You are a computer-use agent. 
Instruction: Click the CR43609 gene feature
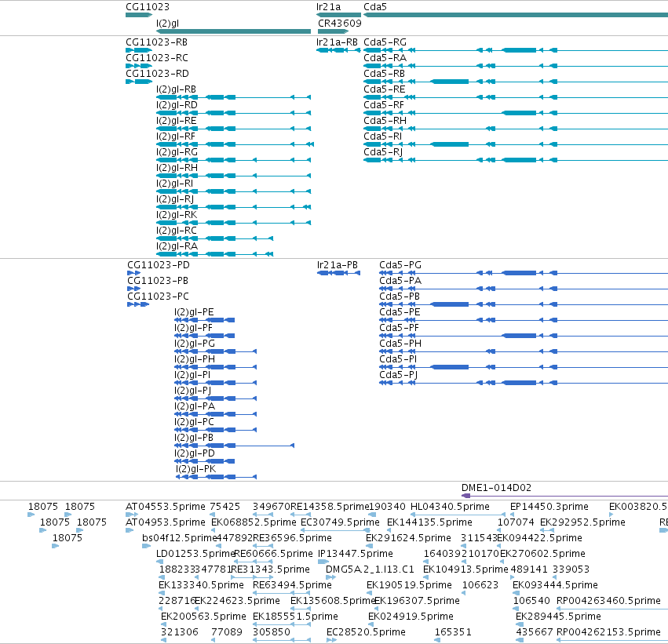[x=333, y=31]
